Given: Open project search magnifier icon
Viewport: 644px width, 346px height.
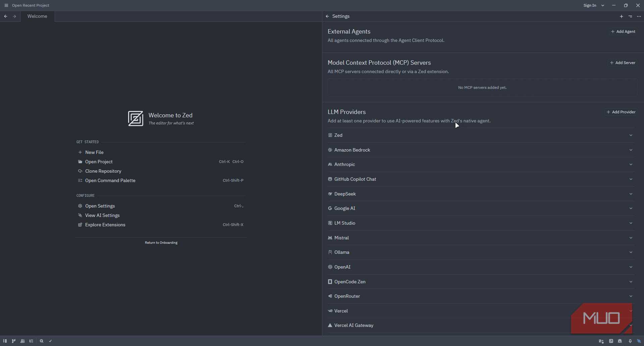Looking at the screenshot, I should pyautogui.click(x=42, y=341).
